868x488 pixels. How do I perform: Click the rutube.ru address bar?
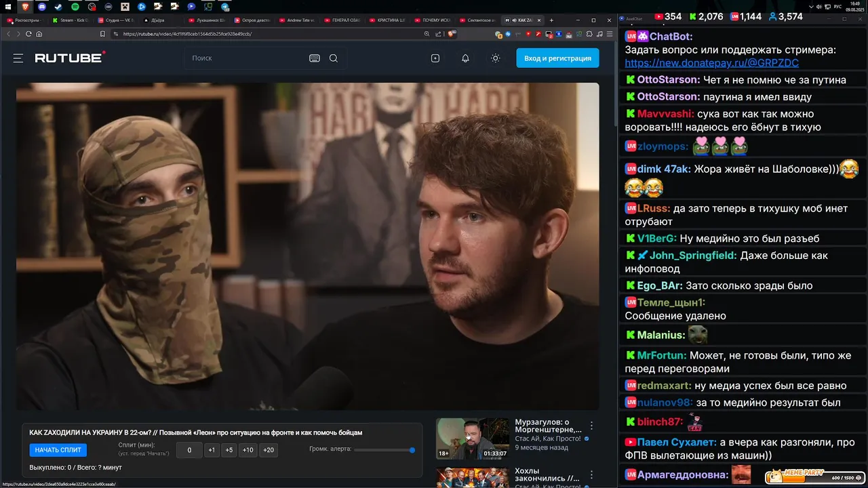pyautogui.click(x=264, y=34)
